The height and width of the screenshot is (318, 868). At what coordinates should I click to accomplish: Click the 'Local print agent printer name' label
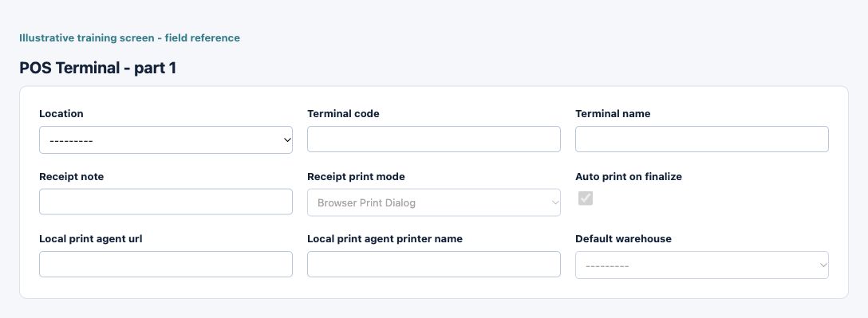click(x=385, y=239)
